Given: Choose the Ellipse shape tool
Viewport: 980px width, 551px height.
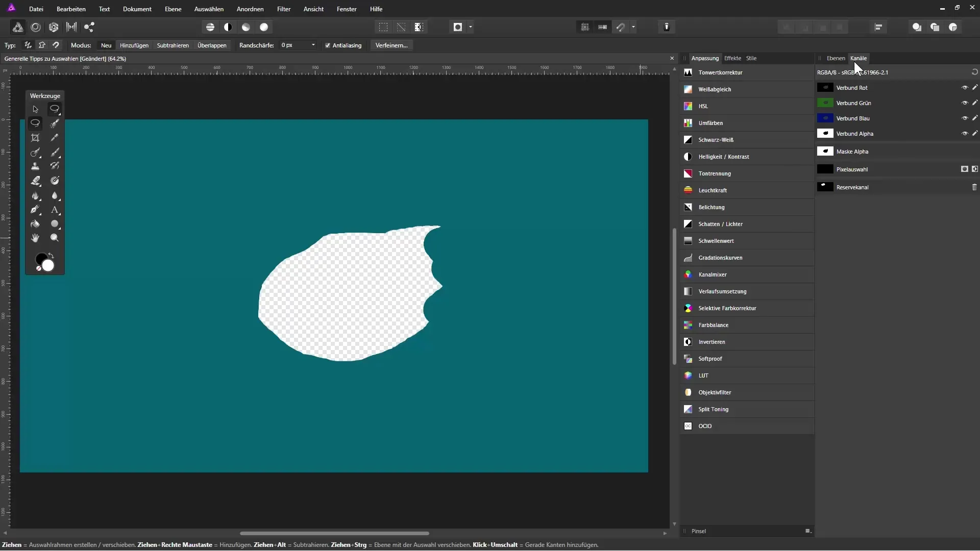Looking at the screenshot, I should coord(55,224).
